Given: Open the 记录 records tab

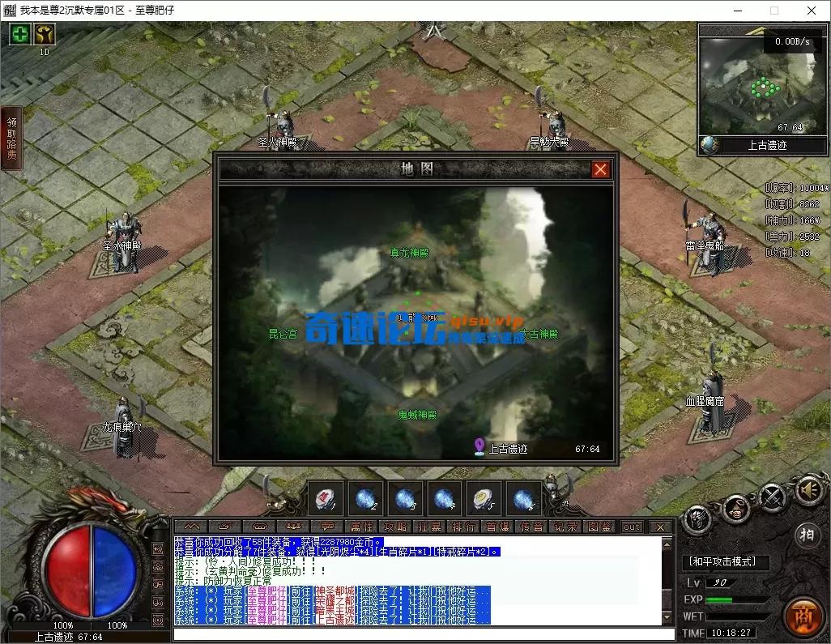Looking at the screenshot, I should click(x=565, y=527).
